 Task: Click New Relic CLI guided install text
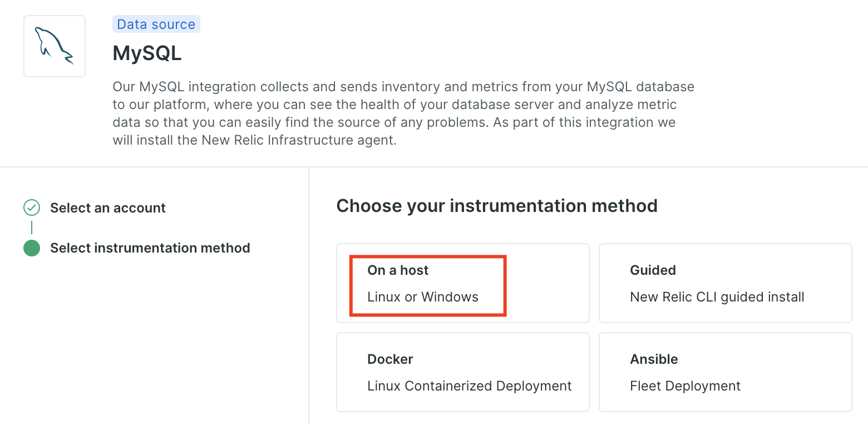click(717, 297)
